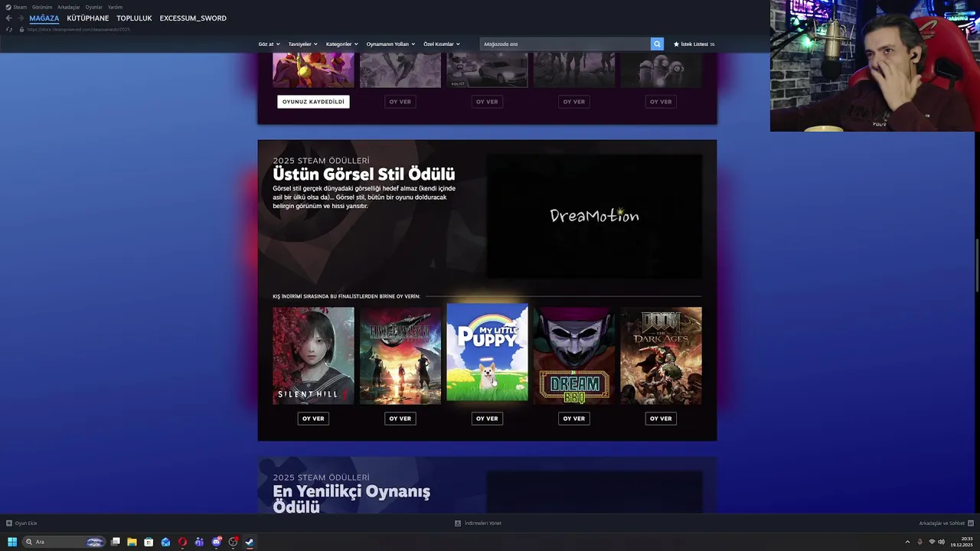The image size is (980, 551).
Task: Click the Oyun Ekle plus icon
Action: coord(9,523)
